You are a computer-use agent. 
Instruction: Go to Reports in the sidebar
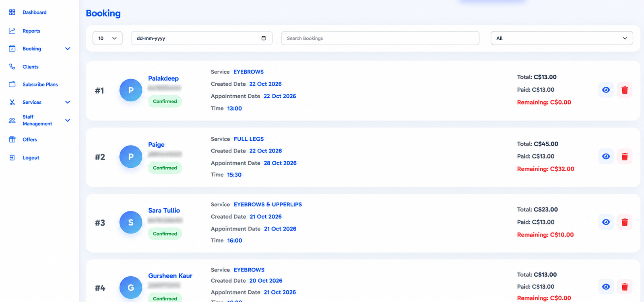coord(31,31)
